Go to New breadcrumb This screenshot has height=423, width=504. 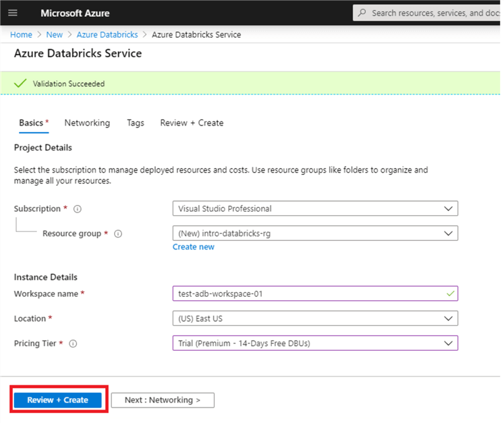[x=55, y=34]
